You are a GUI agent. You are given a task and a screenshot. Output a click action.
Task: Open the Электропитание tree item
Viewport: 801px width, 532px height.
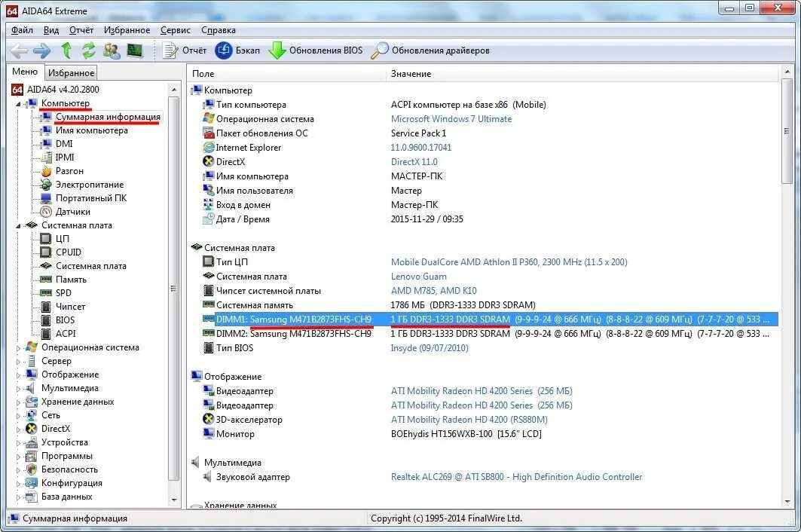coord(90,185)
